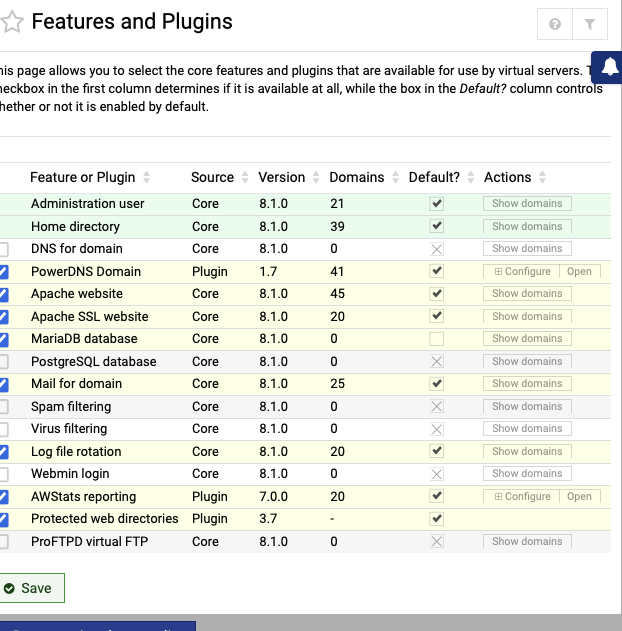This screenshot has height=631, width=622.
Task: Disable the Apache website feature checkbox
Action: [3, 295]
